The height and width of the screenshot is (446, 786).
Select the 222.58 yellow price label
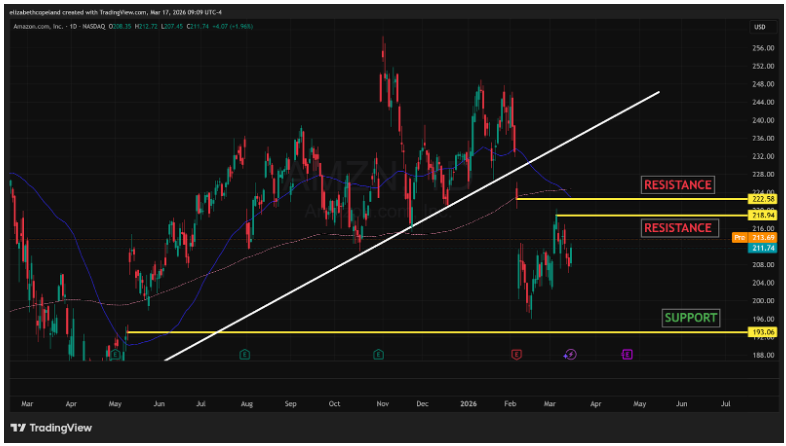tap(763, 199)
